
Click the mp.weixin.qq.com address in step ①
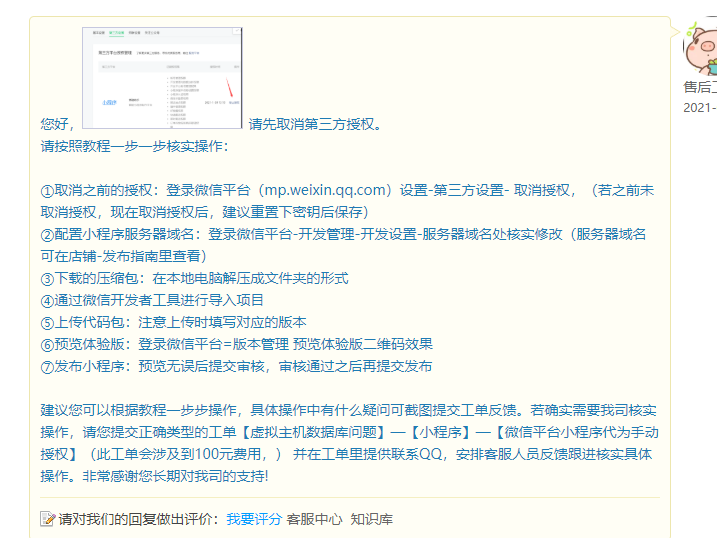click(325, 190)
